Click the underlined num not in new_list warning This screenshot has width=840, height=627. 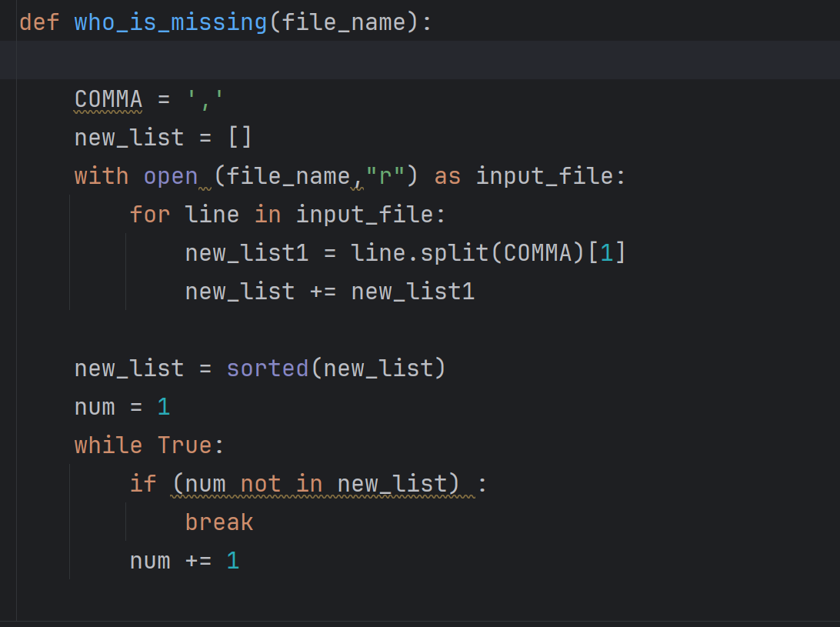click(x=319, y=483)
